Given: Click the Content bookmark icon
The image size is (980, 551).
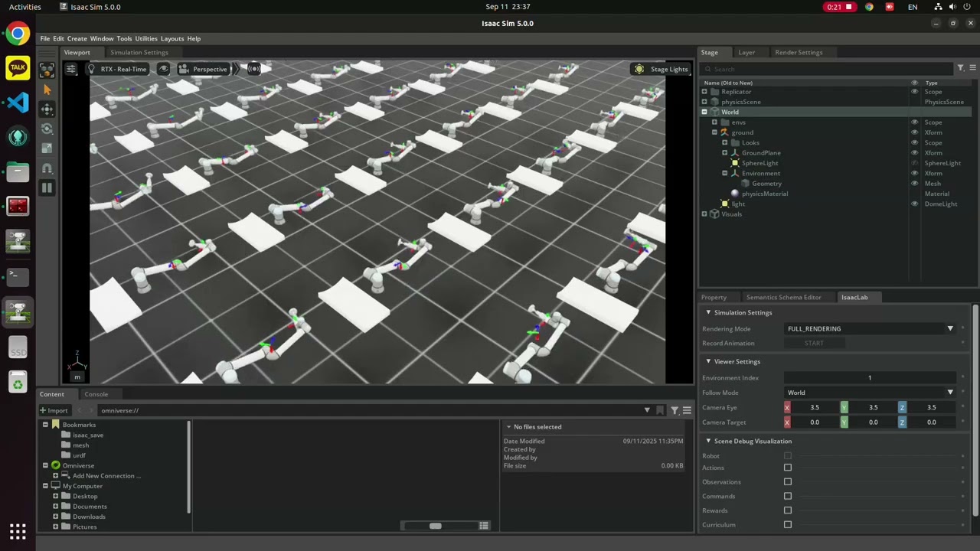Looking at the screenshot, I should point(661,410).
